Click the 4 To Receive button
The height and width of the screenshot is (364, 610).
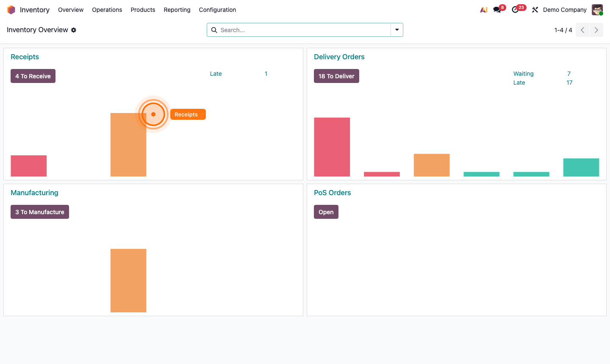(x=33, y=76)
